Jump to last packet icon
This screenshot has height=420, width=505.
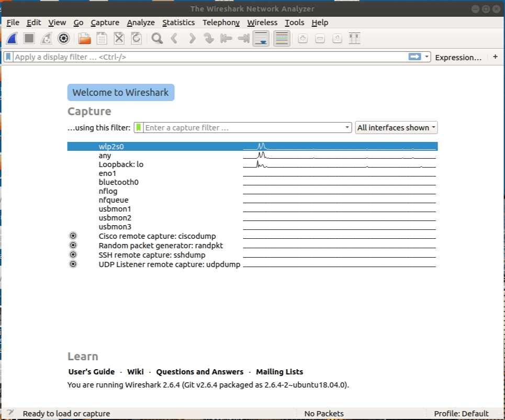click(243, 39)
